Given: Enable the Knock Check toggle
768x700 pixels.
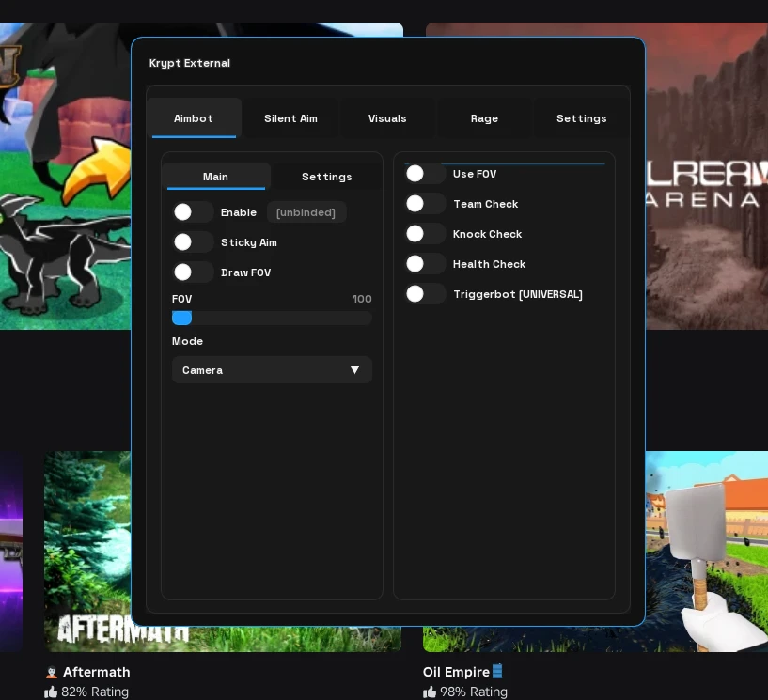Looking at the screenshot, I should pos(425,234).
